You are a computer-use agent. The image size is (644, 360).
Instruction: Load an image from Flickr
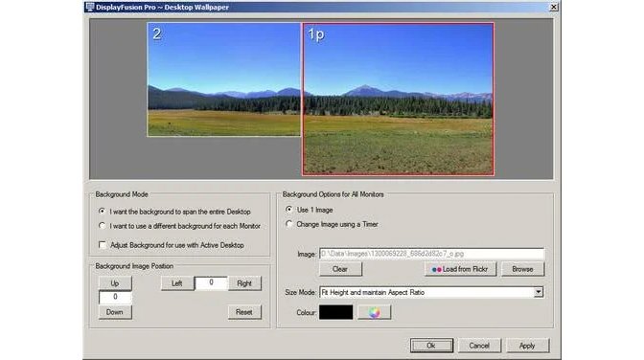coord(460,269)
